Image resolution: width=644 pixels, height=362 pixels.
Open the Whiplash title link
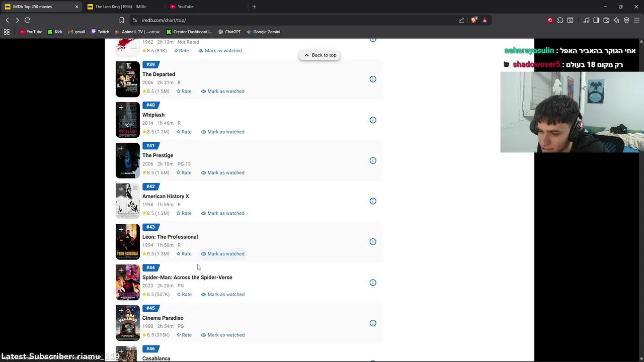153,115
